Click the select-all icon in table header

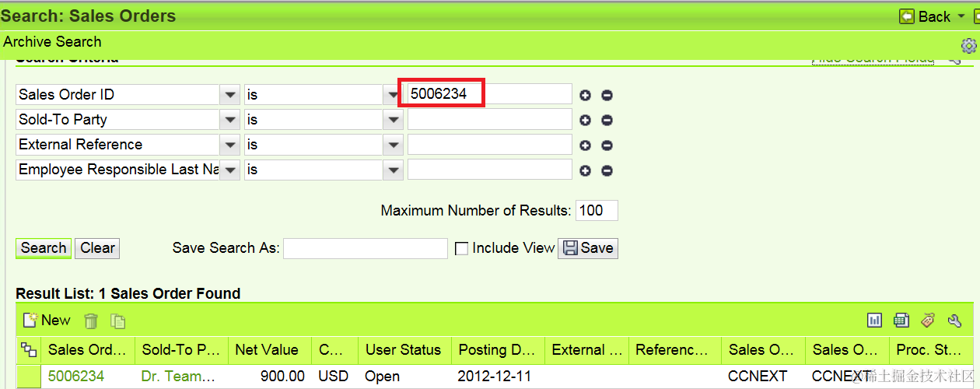(29, 350)
